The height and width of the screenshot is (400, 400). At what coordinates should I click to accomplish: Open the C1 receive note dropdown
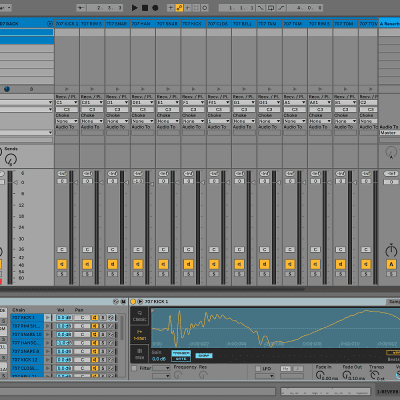click(x=66, y=103)
